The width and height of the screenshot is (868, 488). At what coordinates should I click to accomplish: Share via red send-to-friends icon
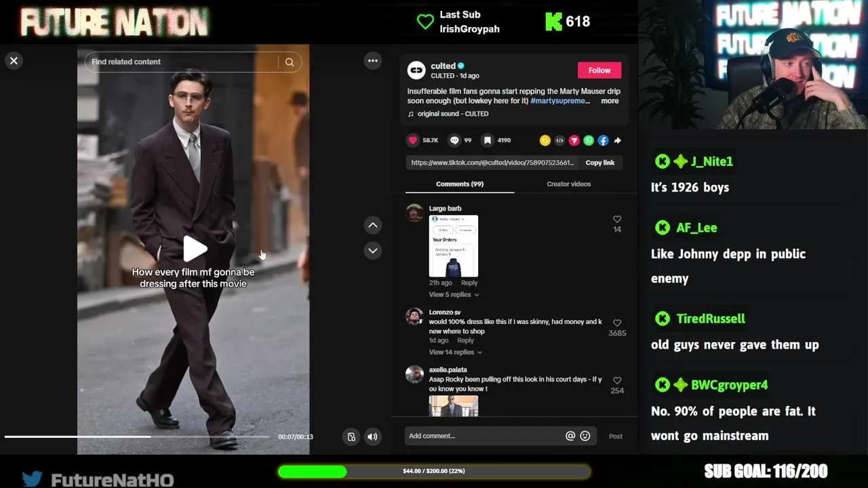[x=574, y=140]
